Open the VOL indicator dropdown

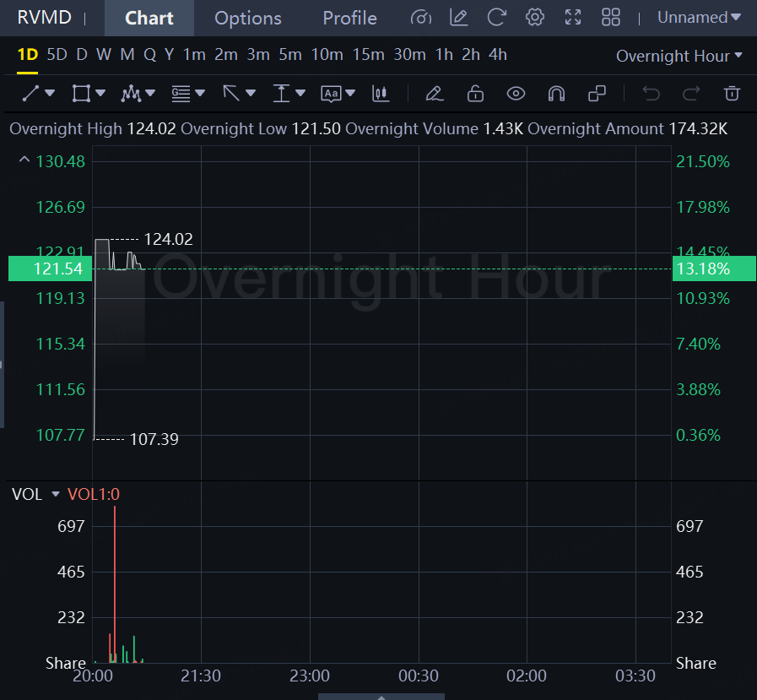click(x=56, y=494)
